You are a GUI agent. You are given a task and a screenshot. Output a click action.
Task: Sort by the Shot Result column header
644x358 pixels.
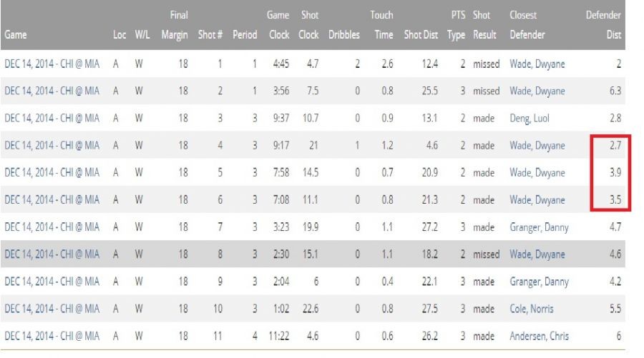pyautogui.click(x=484, y=25)
